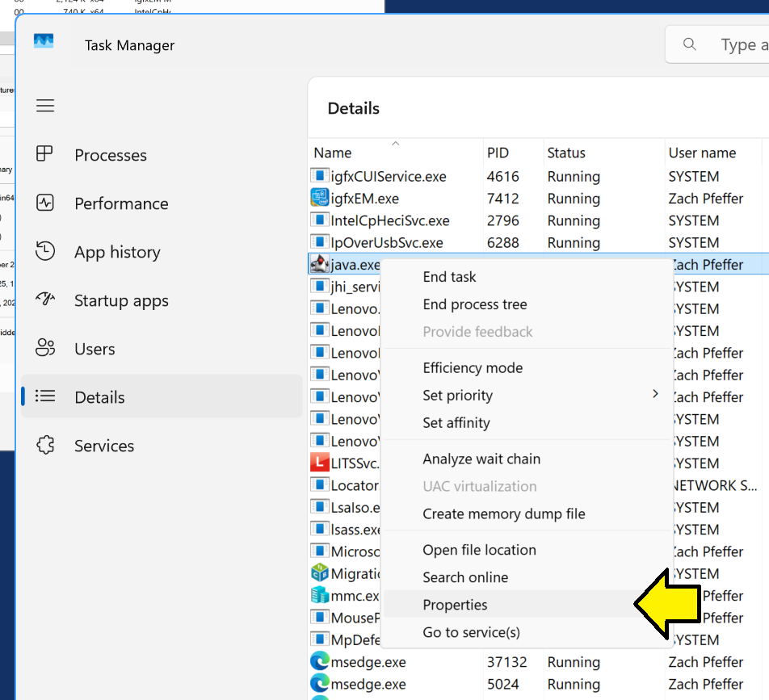Click the red LITSSvc process icon
769x700 pixels.
pos(320,463)
